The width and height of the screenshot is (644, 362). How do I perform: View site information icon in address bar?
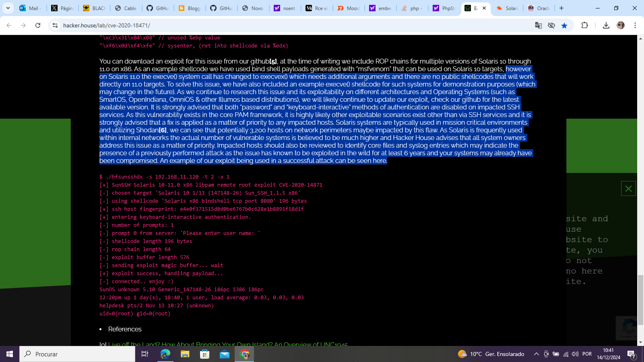tap(55, 25)
